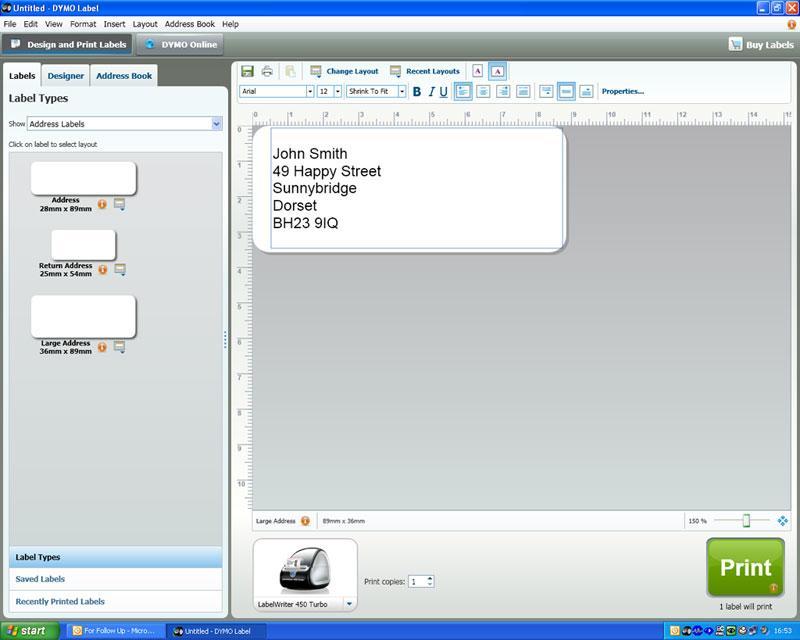Expand the Shrink To Fit dropdown

coord(402,91)
